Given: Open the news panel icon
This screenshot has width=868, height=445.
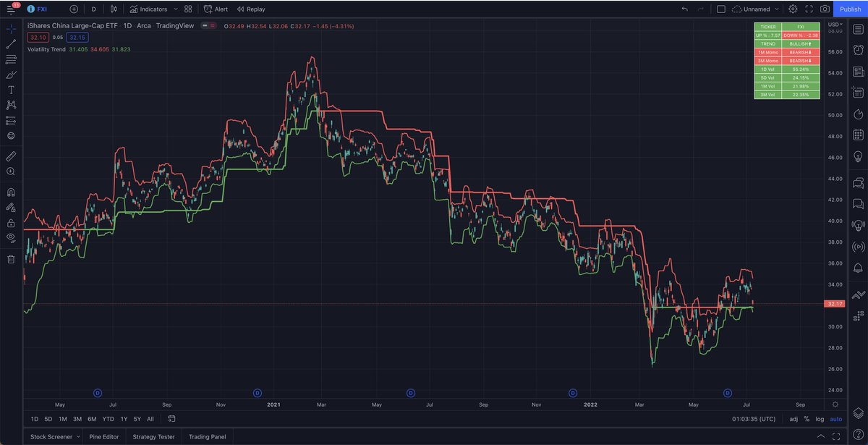Looking at the screenshot, I should coord(858,72).
